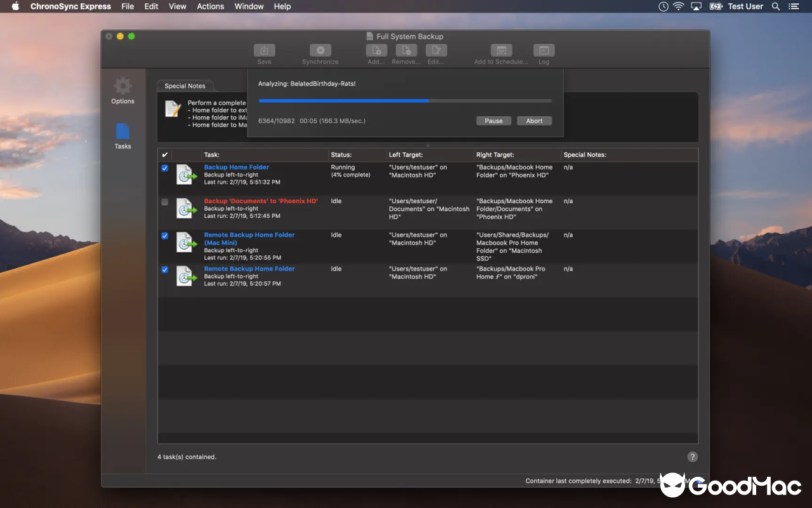812x508 pixels.
Task: Pause the running analysis
Action: point(494,121)
